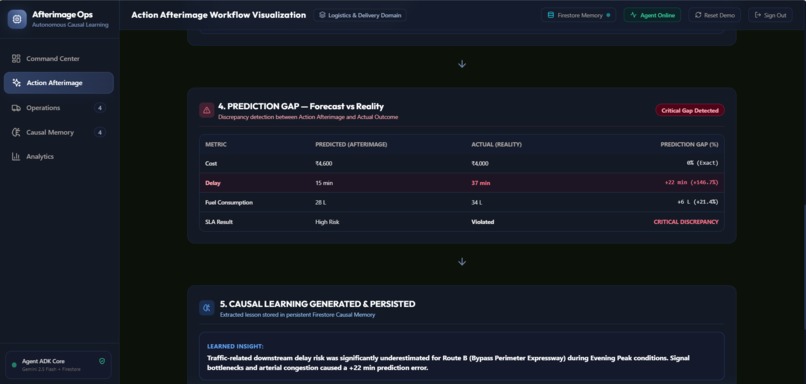Click the PREDICTED (AFTERIMAGE) column header
Screen dimensions: 806x384
(351, 144)
